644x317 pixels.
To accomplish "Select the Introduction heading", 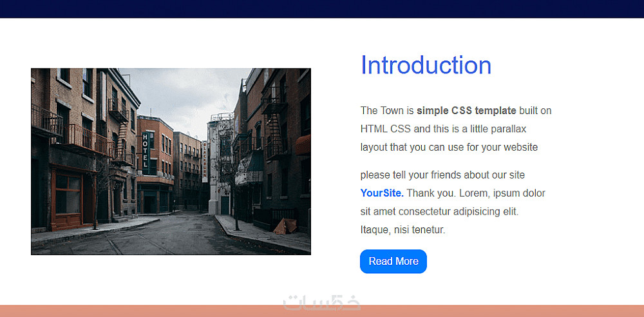I will pos(426,65).
